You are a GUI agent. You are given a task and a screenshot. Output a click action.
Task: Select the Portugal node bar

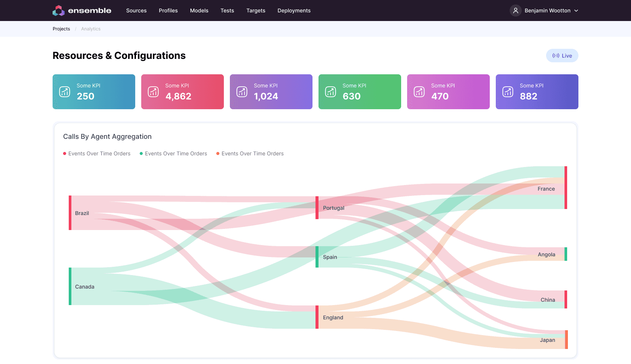[x=317, y=208]
